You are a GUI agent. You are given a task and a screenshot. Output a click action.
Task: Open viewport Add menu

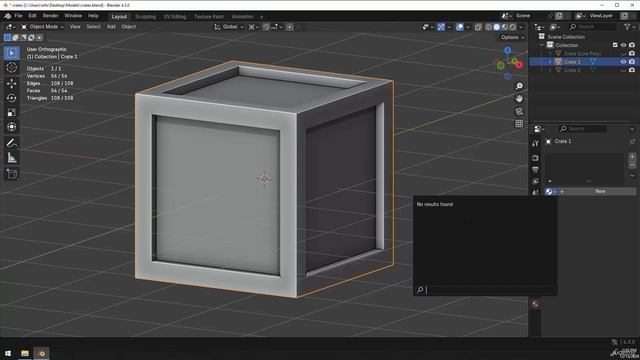coord(111,27)
